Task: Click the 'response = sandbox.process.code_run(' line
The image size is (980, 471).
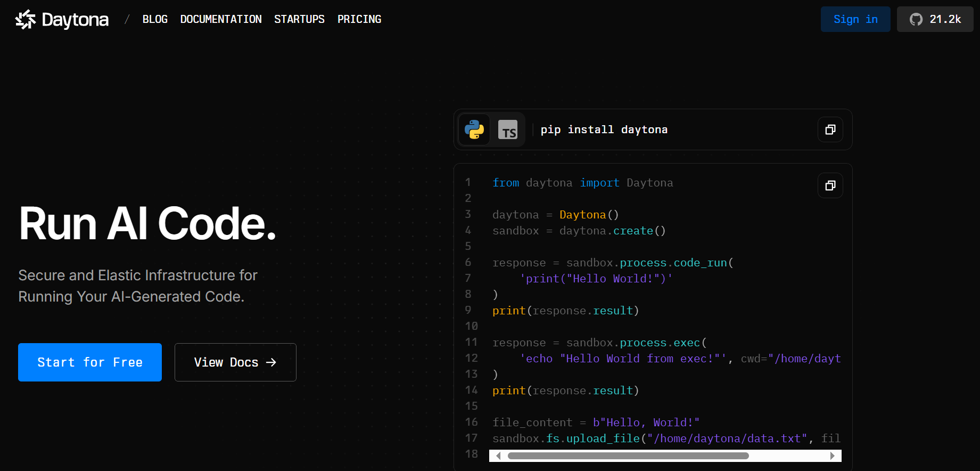Action: [613, 263]
